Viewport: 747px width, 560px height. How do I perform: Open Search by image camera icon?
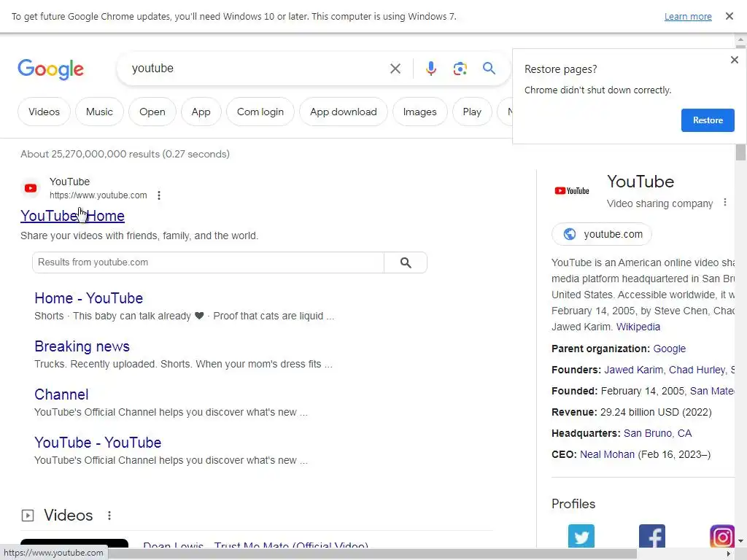click(x=460, y=69)
